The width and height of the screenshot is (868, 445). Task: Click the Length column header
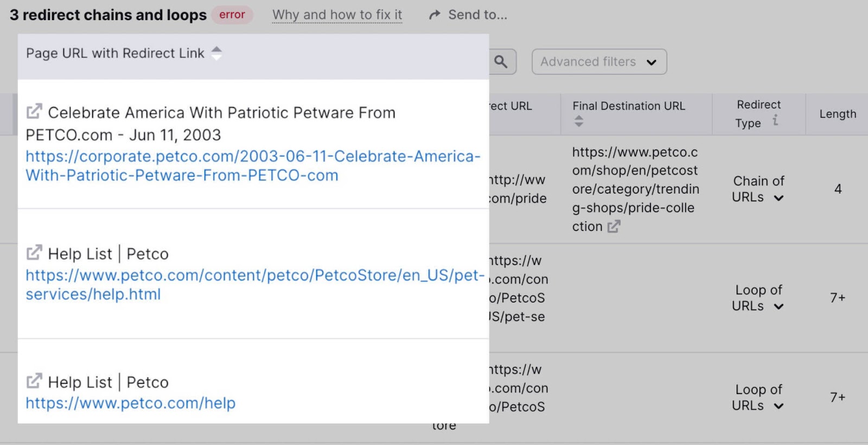coord(837,114)
